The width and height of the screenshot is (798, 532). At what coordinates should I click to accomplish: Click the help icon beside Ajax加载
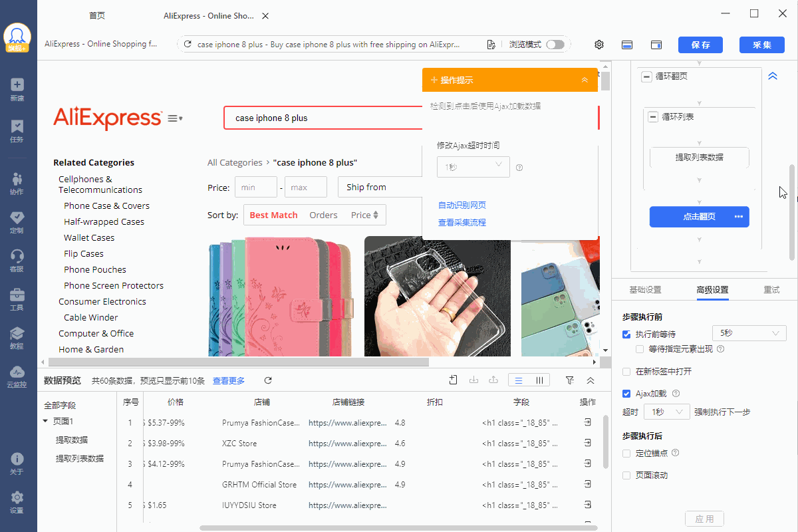pos(676,394)
